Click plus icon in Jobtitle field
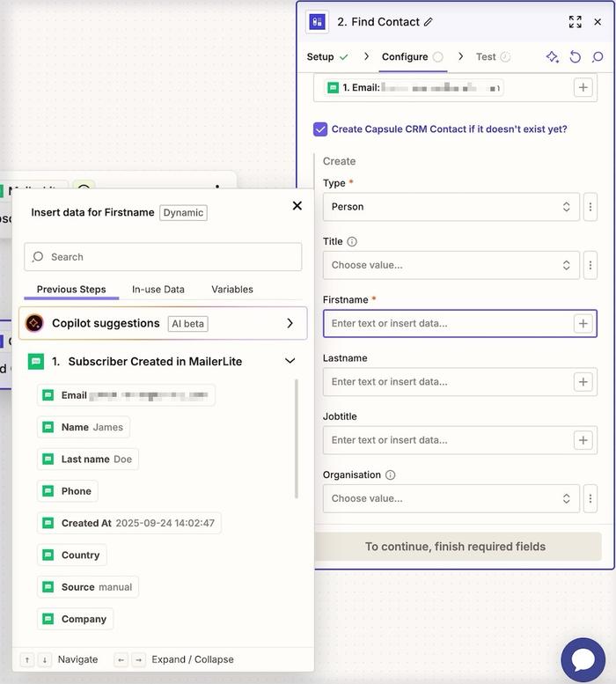 pos(583,440)
